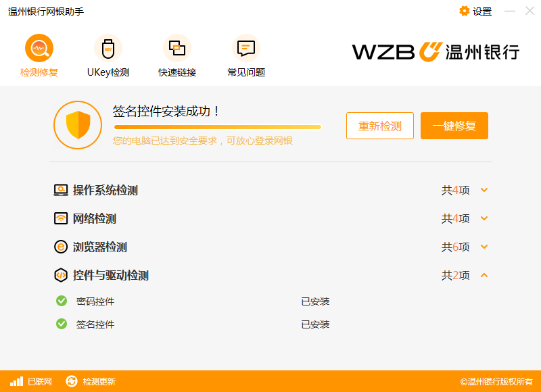Screen dimensions: 541x392
Task: Open the 设置 settings menu
Action: (x=475, y=11)
